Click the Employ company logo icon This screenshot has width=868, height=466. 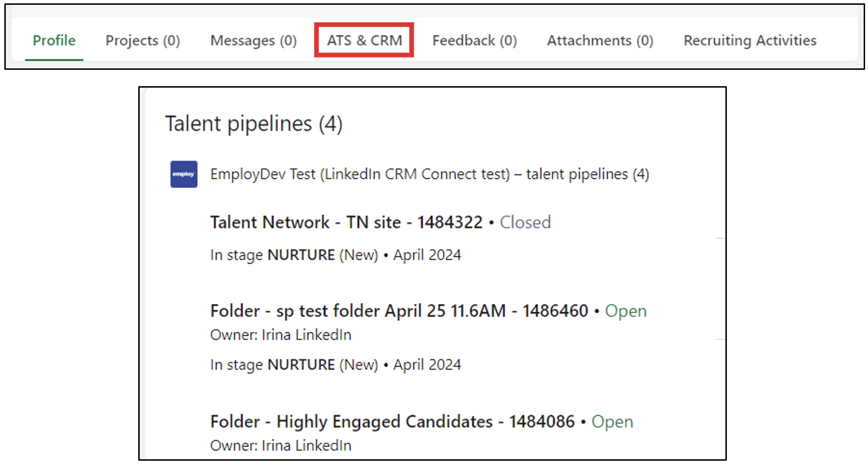[184, 174]
